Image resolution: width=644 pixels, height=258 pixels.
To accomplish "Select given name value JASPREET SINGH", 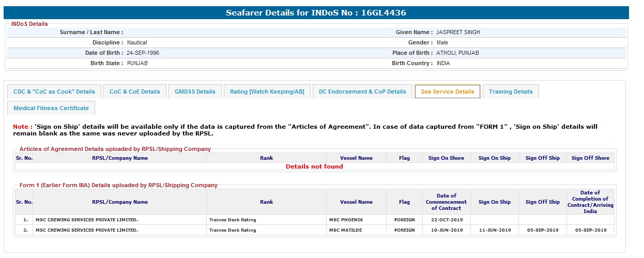I will 458,32.
